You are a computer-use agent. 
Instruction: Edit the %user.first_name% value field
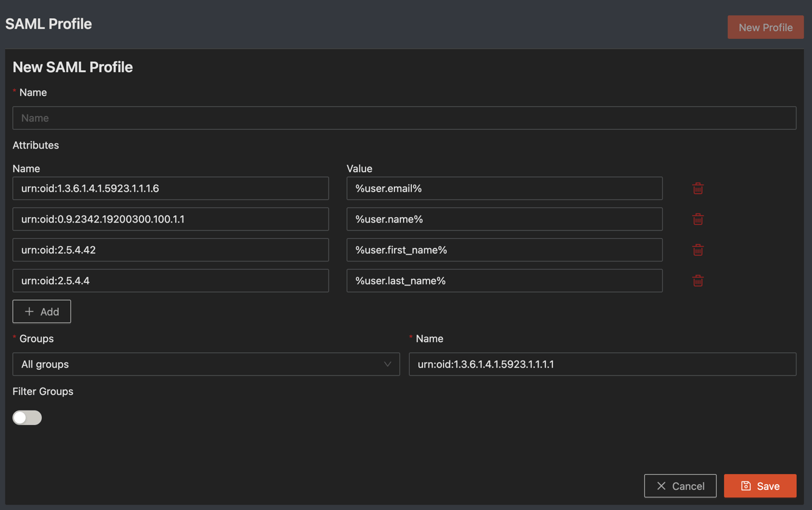coord(504,250)
